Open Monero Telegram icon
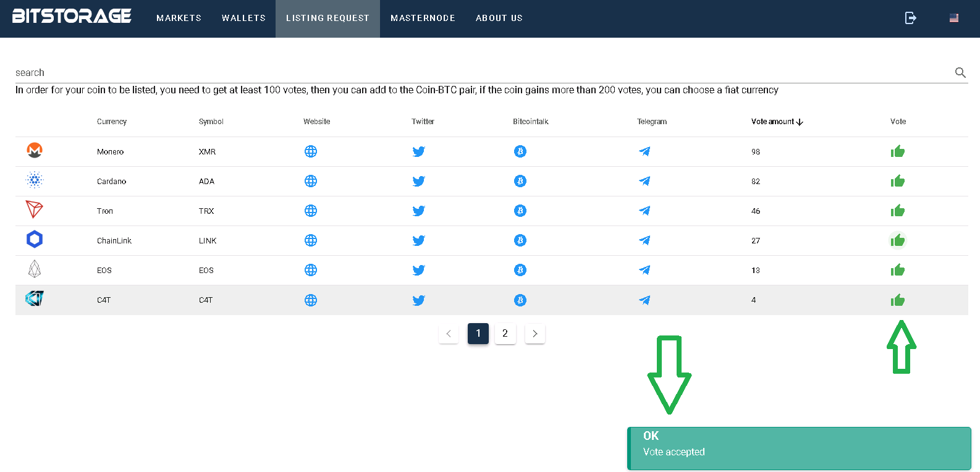980x472 pixels. coord(644,151)
